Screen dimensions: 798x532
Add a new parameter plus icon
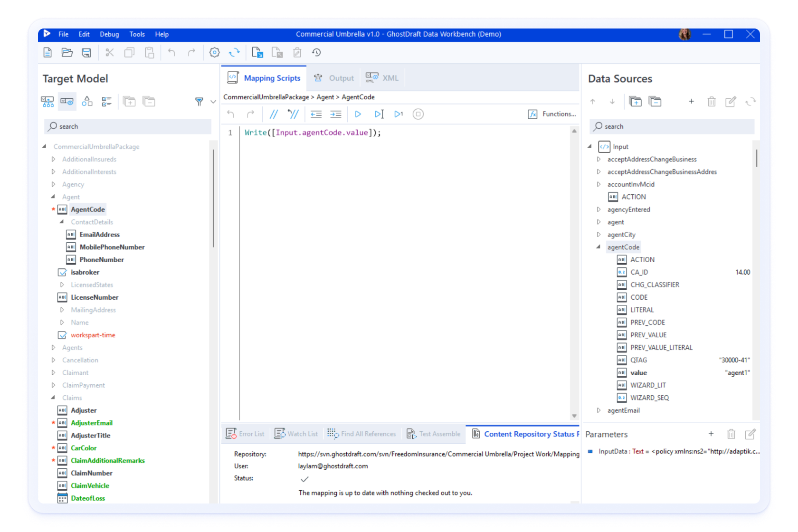coord(711,434)
